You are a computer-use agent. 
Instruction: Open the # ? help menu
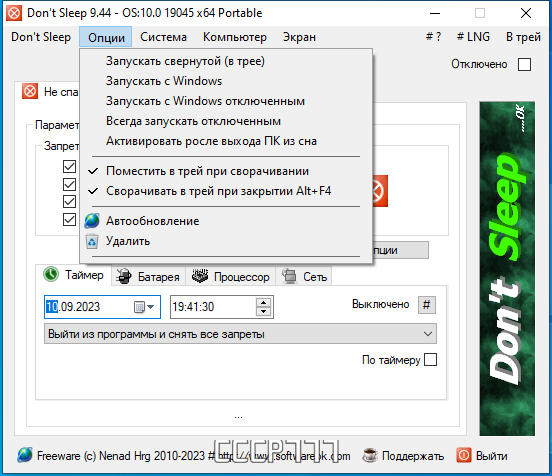pos(433,37)
